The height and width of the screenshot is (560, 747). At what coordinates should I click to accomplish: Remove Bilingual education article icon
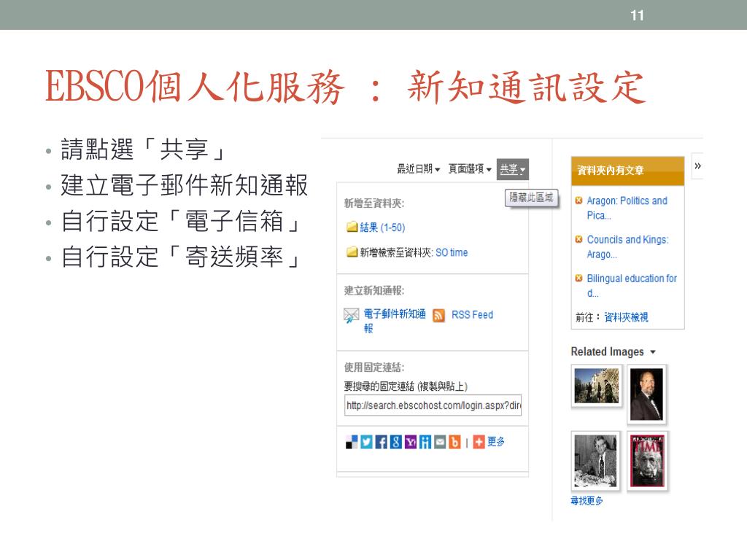(x=578, y=278)
